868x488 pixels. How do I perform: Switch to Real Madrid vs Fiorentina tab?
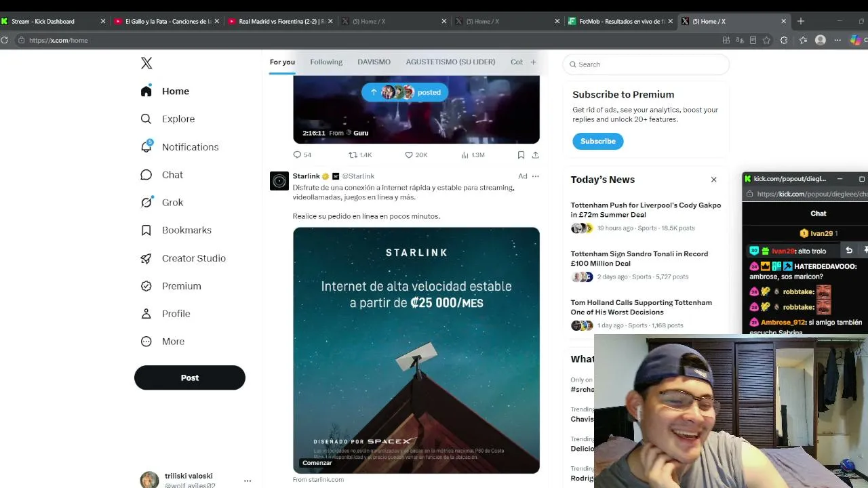click(x=281, y=21)
